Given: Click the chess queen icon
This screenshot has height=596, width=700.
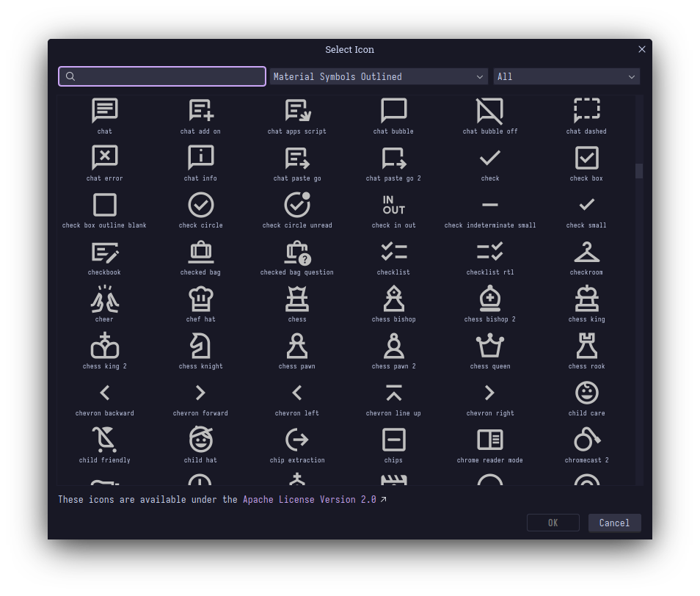Looking at the screenshot, I should tap(489, 346).
